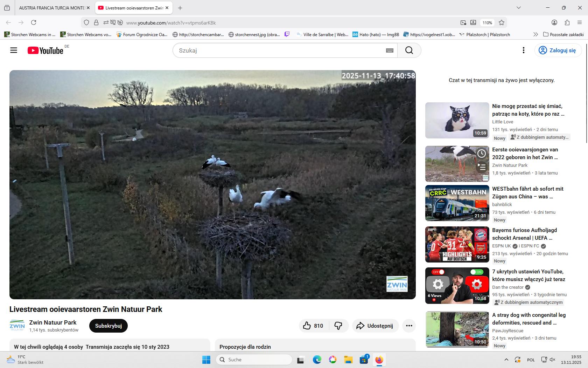Click the stork livestream video player
This screenshot has width=588, height=368.
pos(212,185)
